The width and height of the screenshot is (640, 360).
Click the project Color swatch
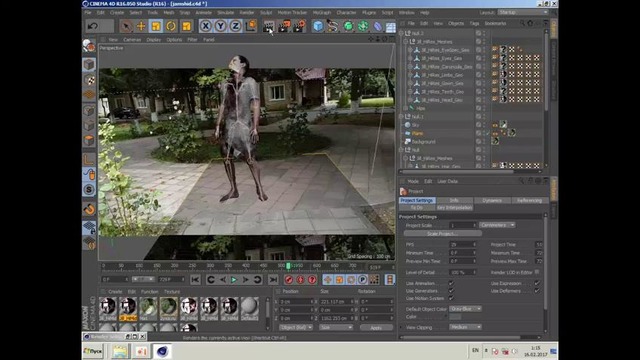[x=455, y=317]
